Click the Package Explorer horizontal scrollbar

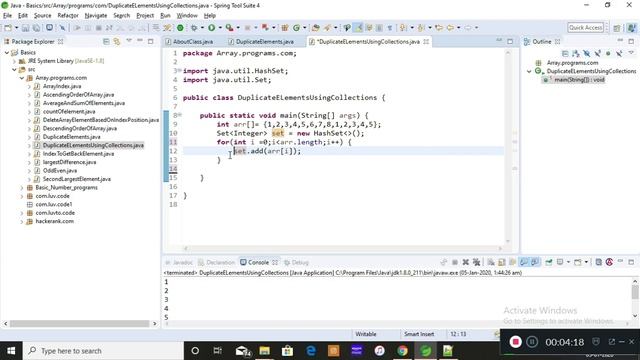[80, 324]
